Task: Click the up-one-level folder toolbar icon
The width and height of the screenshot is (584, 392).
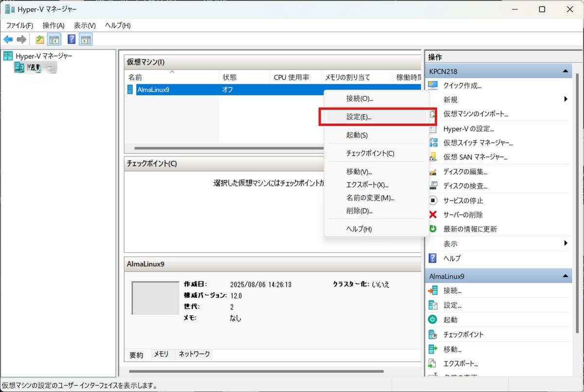Action: tap(40, 39)
